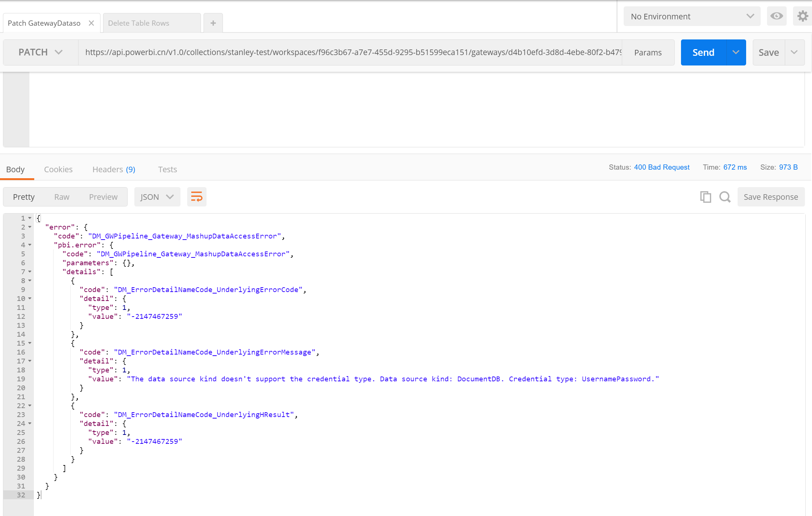Switch to the Preview response view
Viewport: 812px width, 516px height.
pos(103,197)
